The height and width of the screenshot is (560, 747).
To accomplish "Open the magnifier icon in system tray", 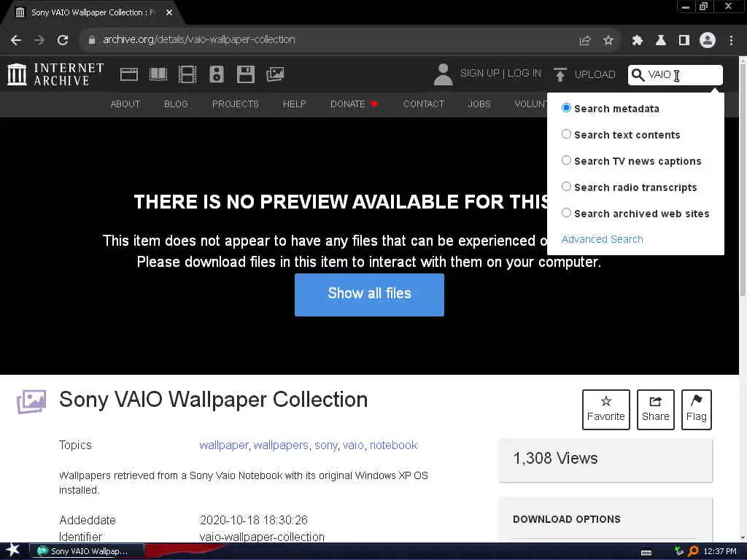I will pyautogui.click(x=693, y=551).
